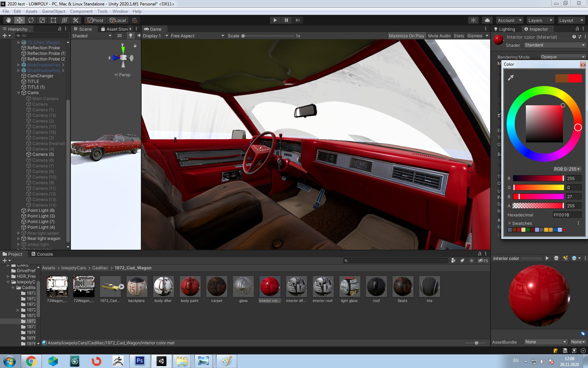Open custom editor tools wrench icon
Image resolution: width=588 pixels, height=368 pixels.
coord(76,20)
